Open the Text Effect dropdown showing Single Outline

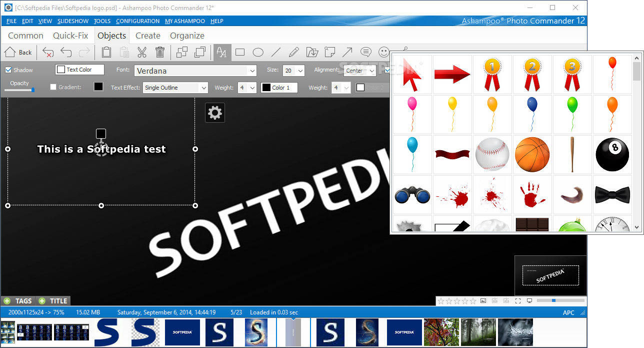click(175, 88)
